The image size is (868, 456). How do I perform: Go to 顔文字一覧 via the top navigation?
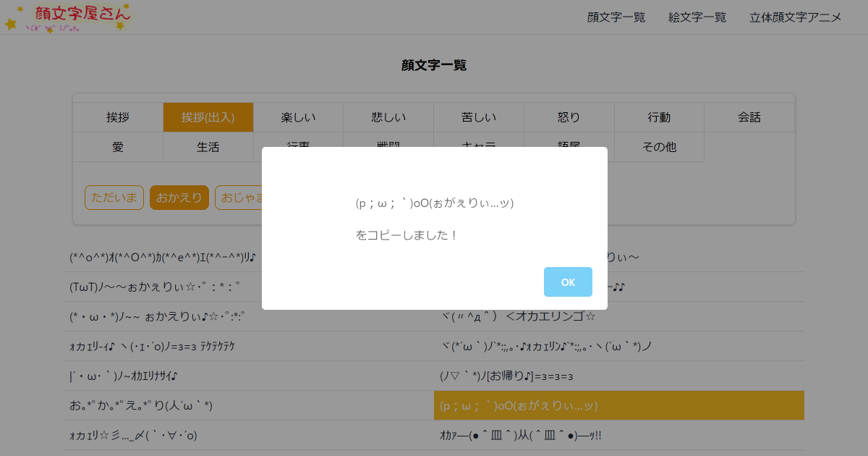616,17
